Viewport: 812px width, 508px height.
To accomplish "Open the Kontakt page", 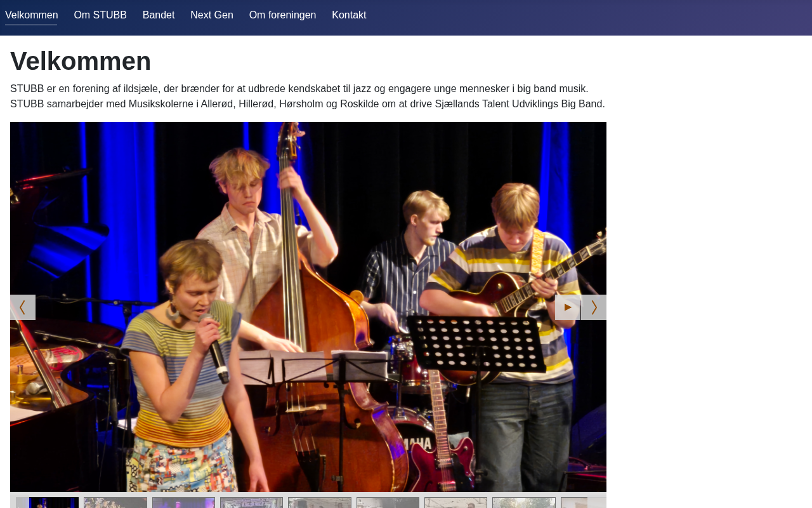I will tap(349, 15).
